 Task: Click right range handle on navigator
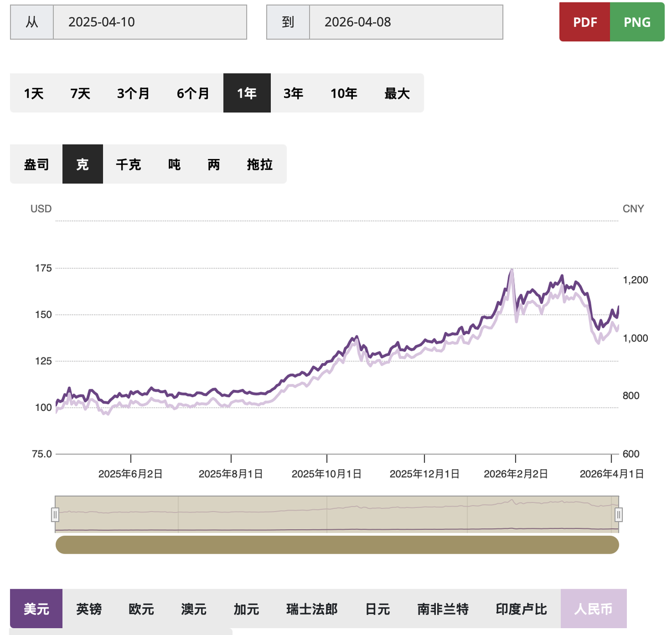(618, 515)
